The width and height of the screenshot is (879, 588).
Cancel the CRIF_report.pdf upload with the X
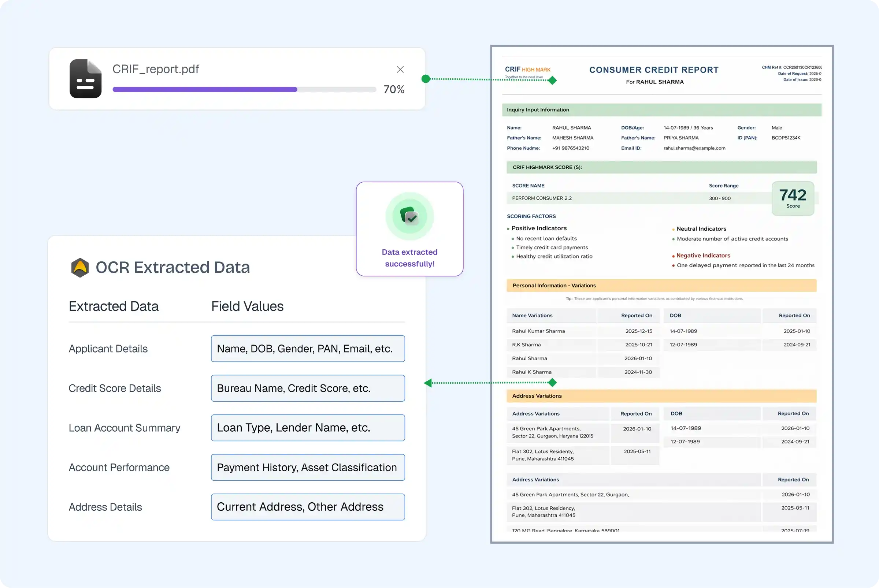point(400,69)
